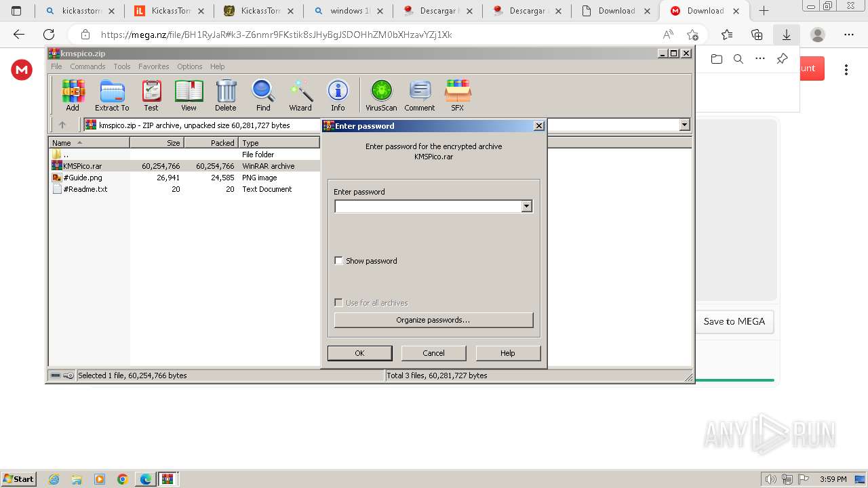The height and width of the screenshot is (488, 868).
Task: Click the Delete trash icon
Action: coord(226,96)
